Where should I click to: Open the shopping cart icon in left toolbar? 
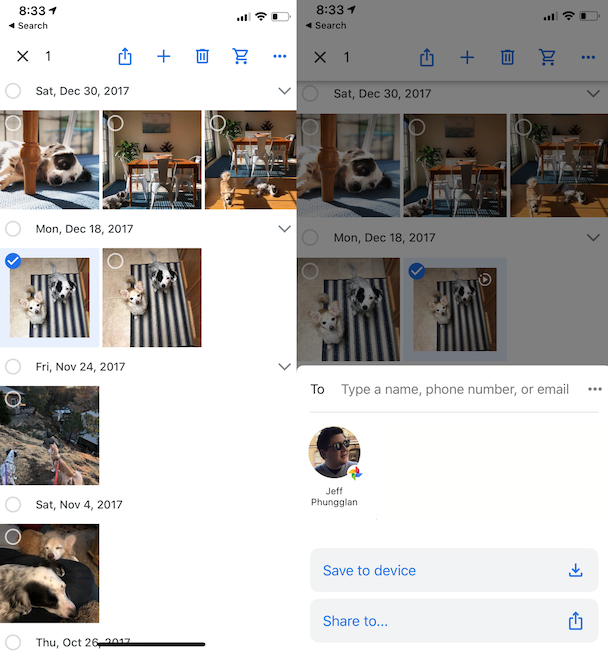[x=240, y=56]
